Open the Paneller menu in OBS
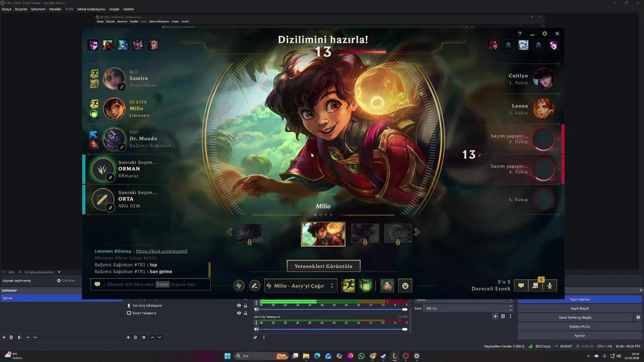The image size is (644, 362). pos(55,9)
